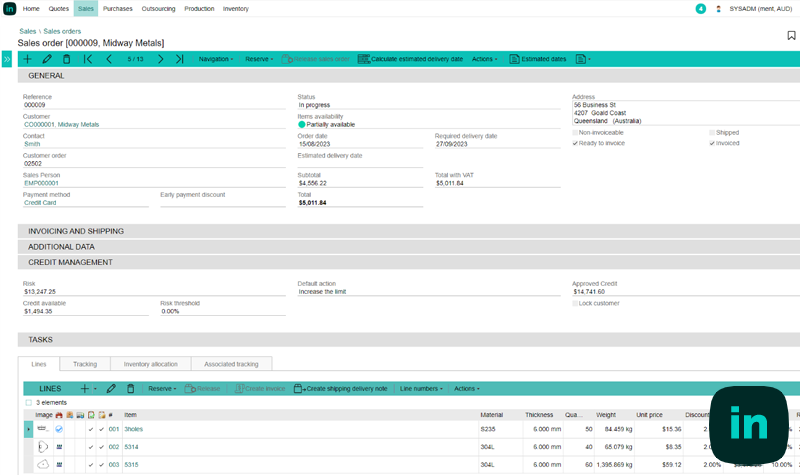Open the Outsourcing menu

pos(158,9)
